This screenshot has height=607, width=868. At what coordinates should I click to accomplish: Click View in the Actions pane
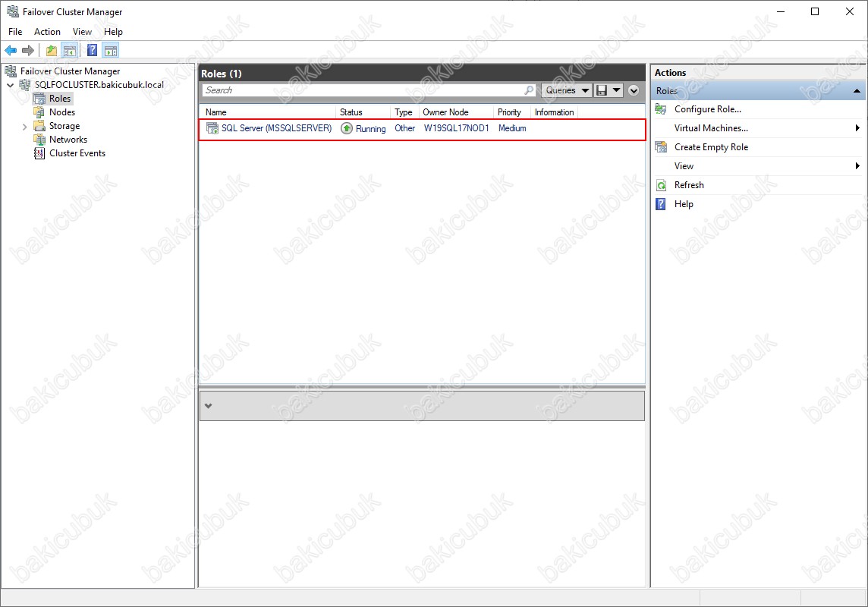(x=684, y=166)
